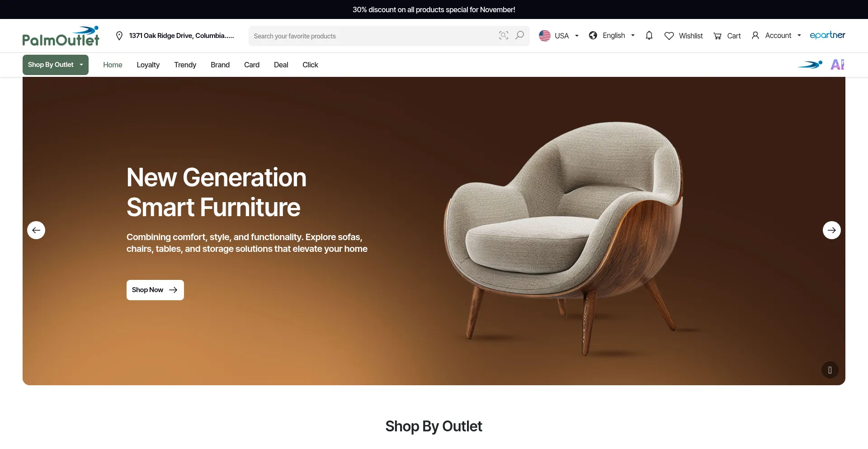The width and height of the screenshot is (868, 449).
Task: Click the magnifying glass search icon
Action: pyautogui.click(x=520, y=35)
